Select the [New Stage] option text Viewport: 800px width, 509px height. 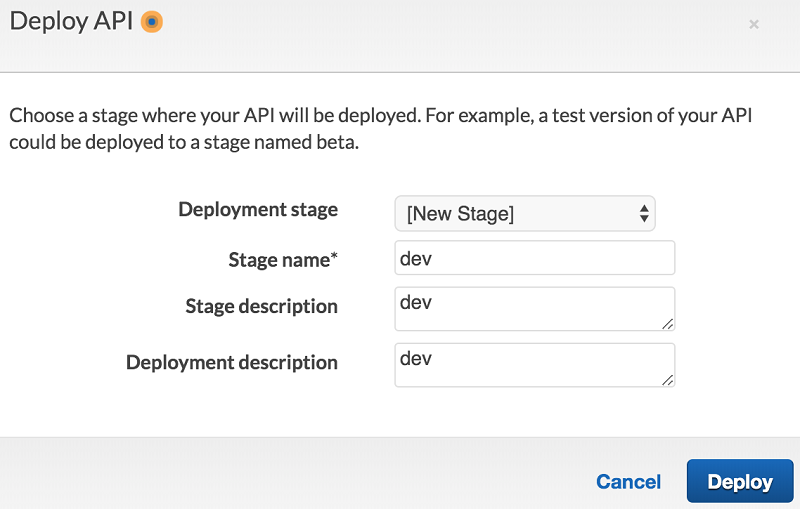click(460, 213)
